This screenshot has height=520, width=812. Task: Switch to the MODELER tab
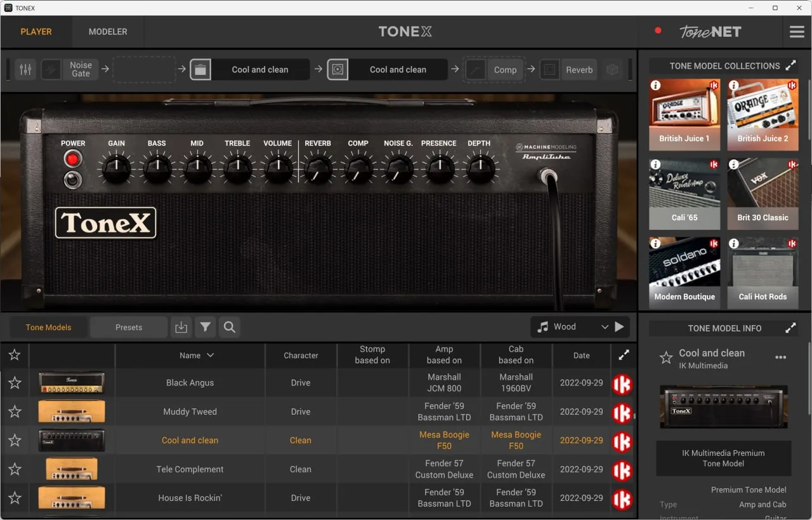coord(108,32)
